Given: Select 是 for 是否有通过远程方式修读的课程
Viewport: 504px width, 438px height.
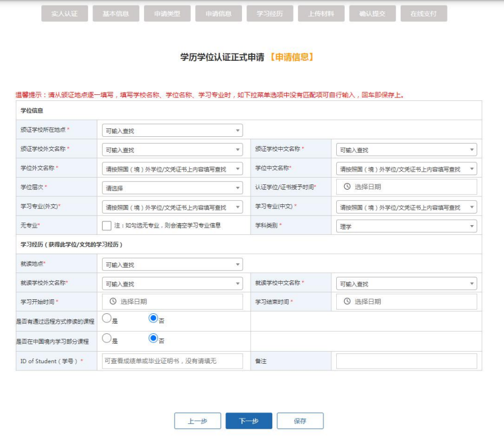Looking at the screenshot, I should [x=106, y=318].
